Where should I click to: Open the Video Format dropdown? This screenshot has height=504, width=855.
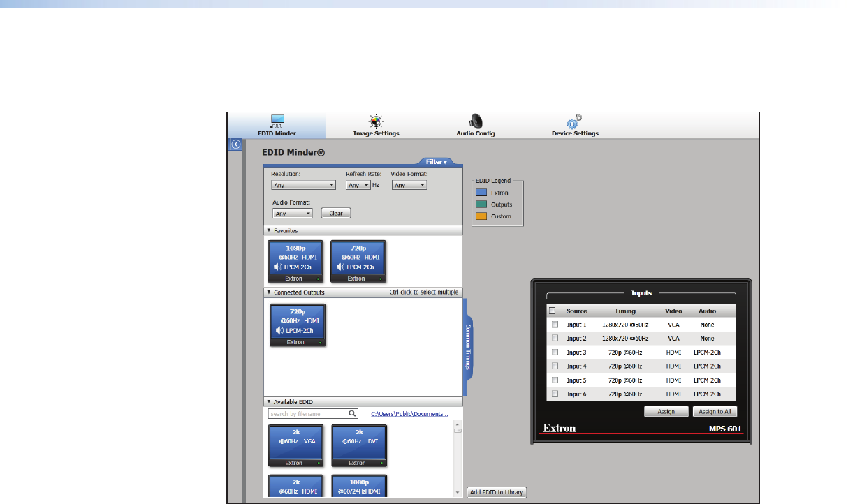[409, 186]
